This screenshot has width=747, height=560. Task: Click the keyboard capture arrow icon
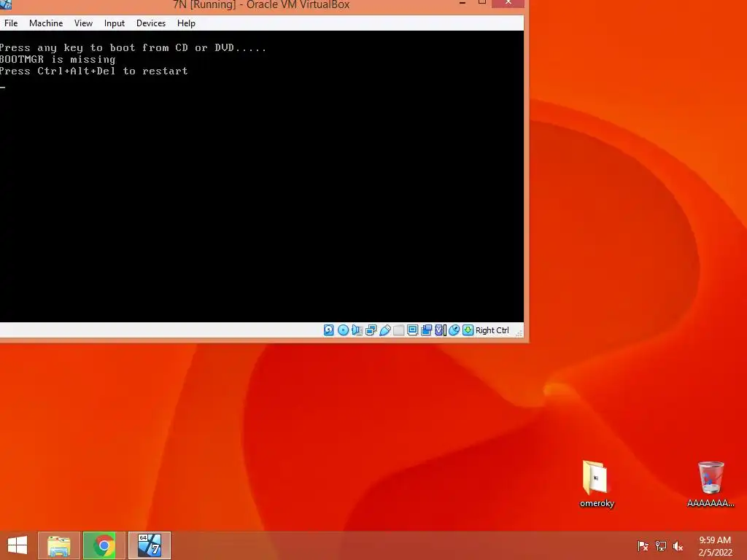coord(468,330)
